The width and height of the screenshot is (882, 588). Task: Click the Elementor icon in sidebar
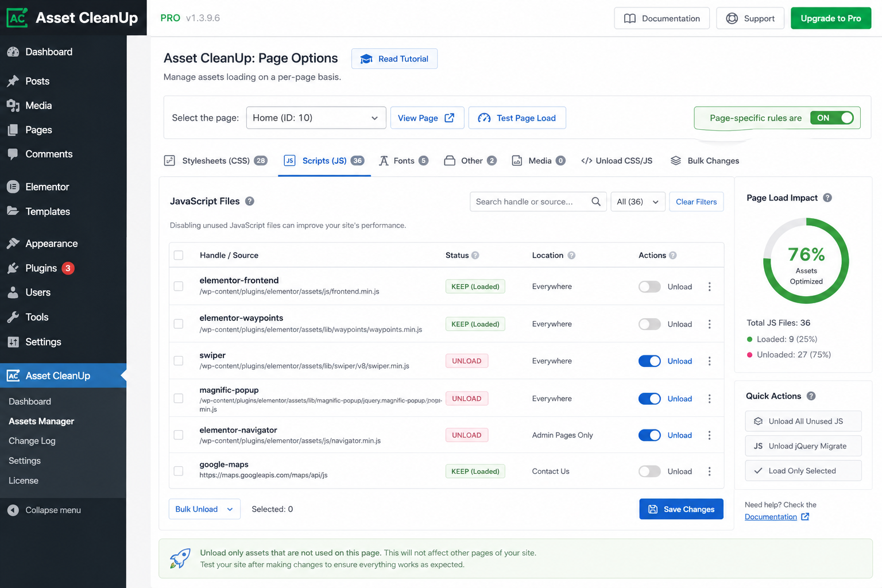(13, 187)
